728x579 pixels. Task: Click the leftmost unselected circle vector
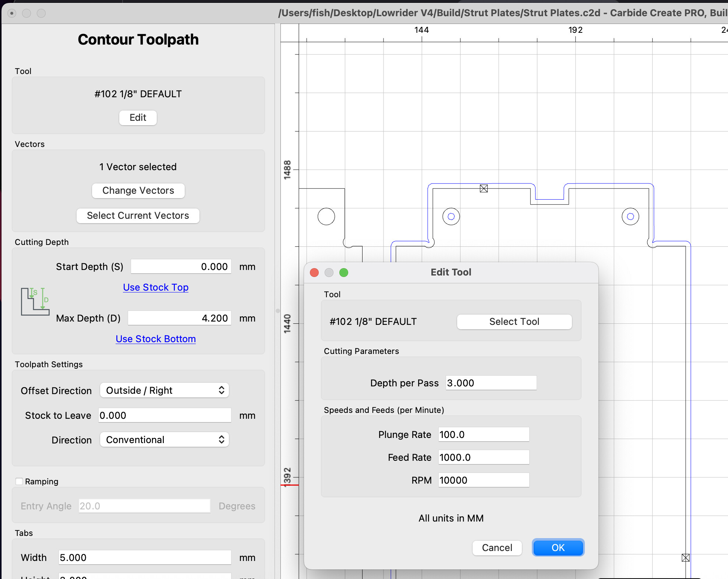326,217
